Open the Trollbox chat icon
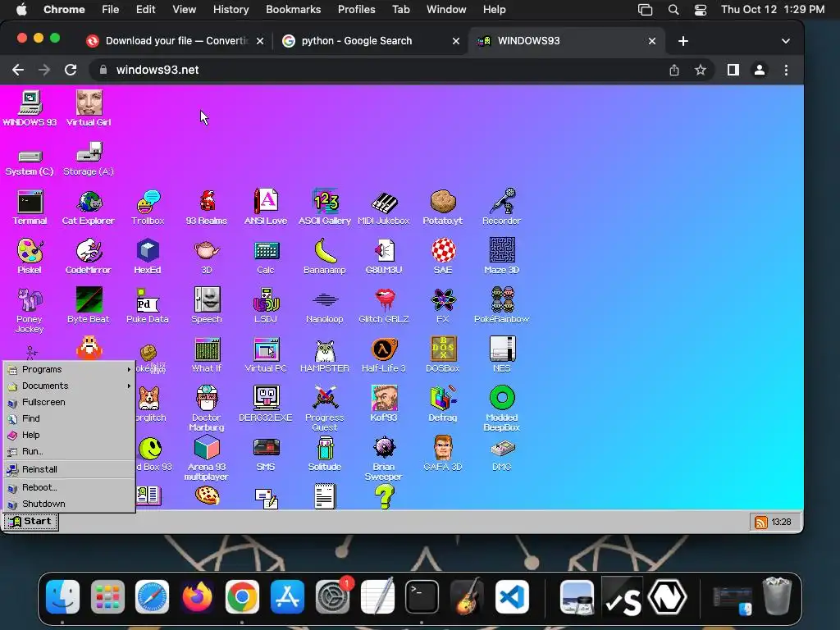 pyautogui.click(x=148, y=208)
